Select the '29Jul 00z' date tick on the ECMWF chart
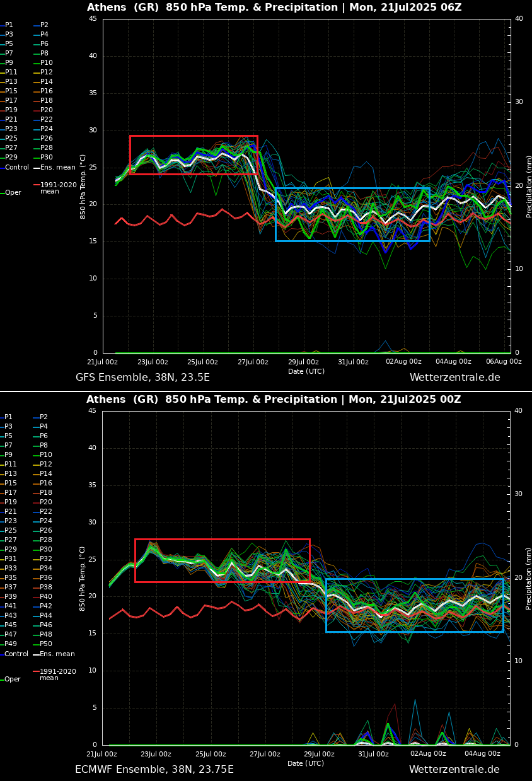 [x=319, y=754]
